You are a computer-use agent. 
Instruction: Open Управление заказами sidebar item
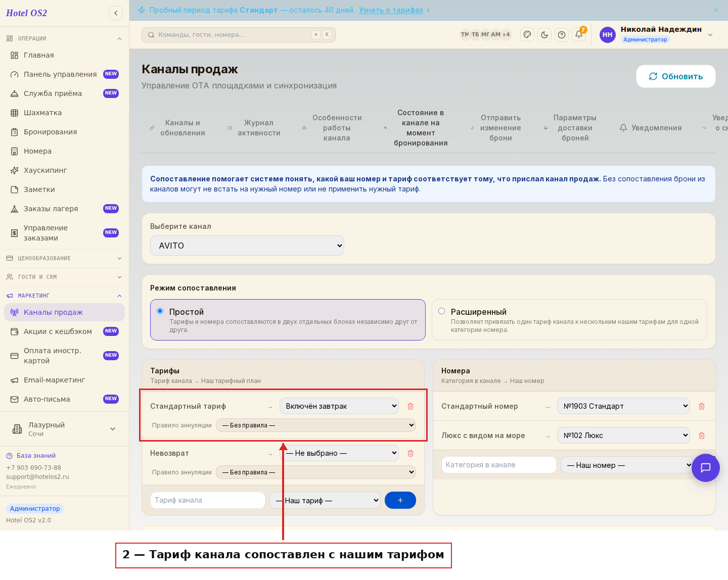click(x=64, y=233)
